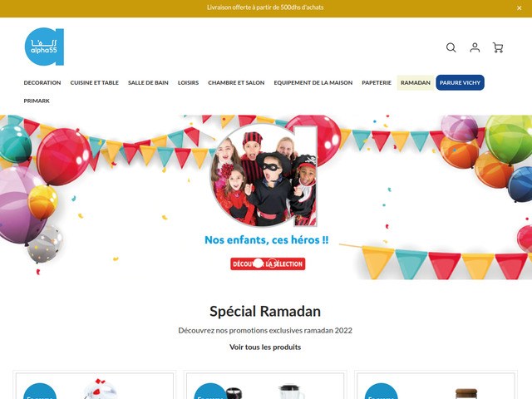The image size is (532, 399).
Task: Select the highlighted RAMADAN menu item
Action: point(416,83)
